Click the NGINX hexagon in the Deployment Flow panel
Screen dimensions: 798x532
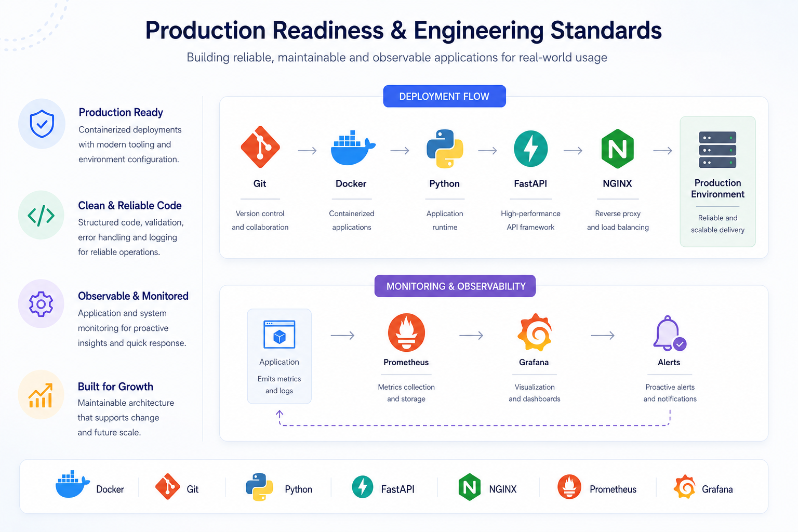pyautogui.click(x=617, y=149)
